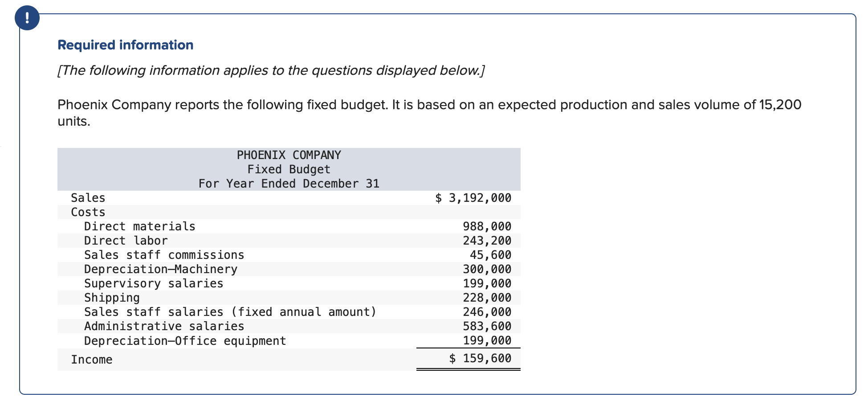Click 'Sales staff salaries (fixed annual amount)' label
Screen dimensions: 868x405
coord(230,312)
